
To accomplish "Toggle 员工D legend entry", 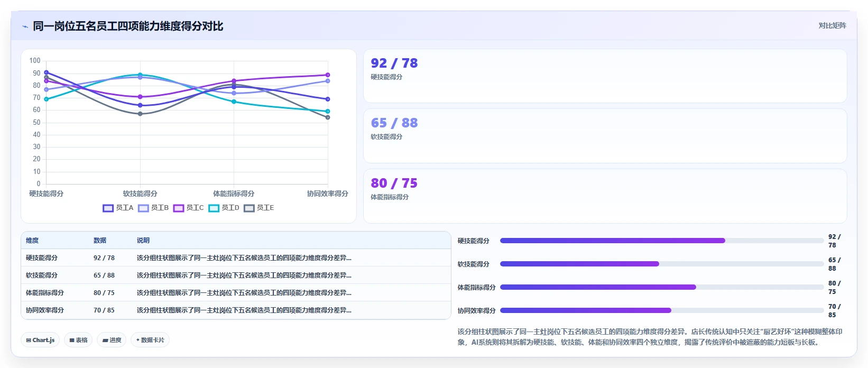I will point(224,208).
